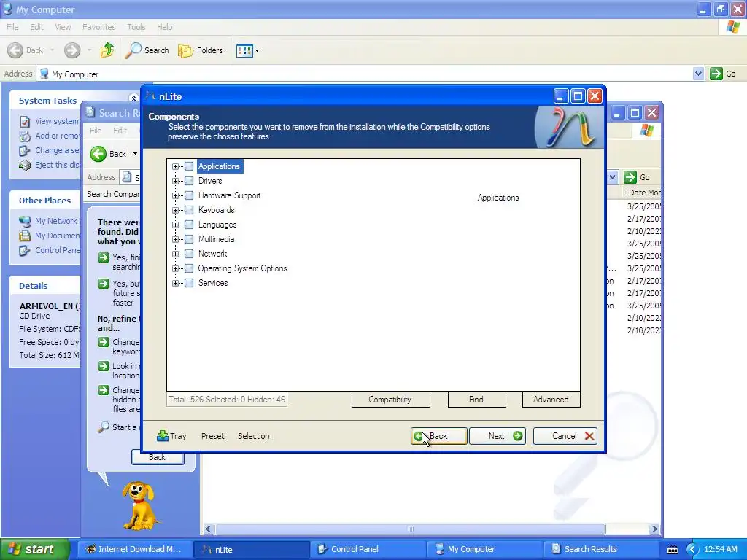Collapse the System Tasks panel
This screenshot has height=560, width=747.
133,98
